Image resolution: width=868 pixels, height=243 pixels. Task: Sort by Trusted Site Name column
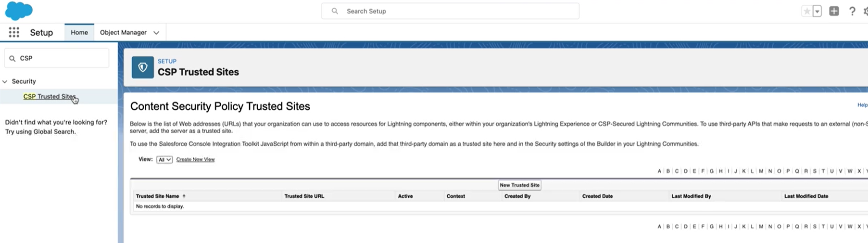[157, 196]
